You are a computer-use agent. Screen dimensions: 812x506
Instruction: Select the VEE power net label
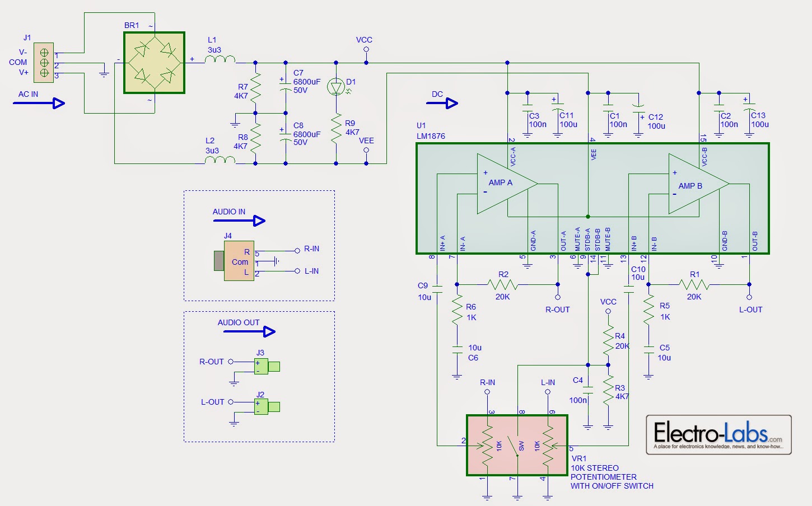367,140
